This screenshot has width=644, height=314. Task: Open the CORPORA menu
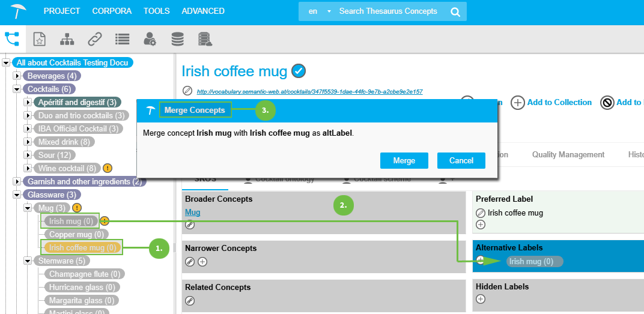[112, 11]
